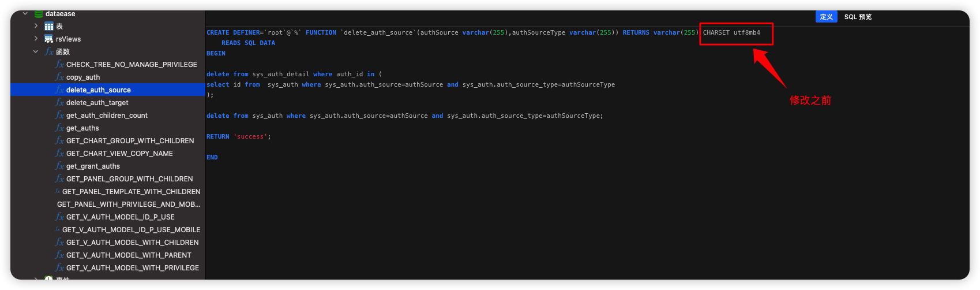This screenshot has height=290, width=980.
Task: Collapse the 函数 functions folder
Action: pos(36,52)
